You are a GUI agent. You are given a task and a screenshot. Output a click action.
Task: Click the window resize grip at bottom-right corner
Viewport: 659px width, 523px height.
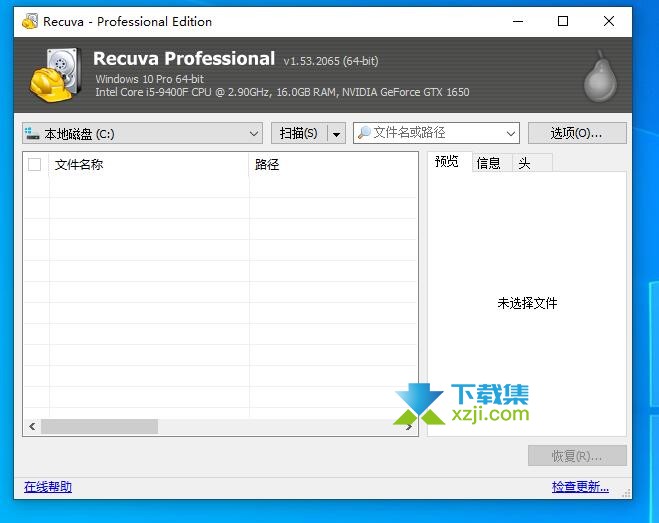coord(626,494)
